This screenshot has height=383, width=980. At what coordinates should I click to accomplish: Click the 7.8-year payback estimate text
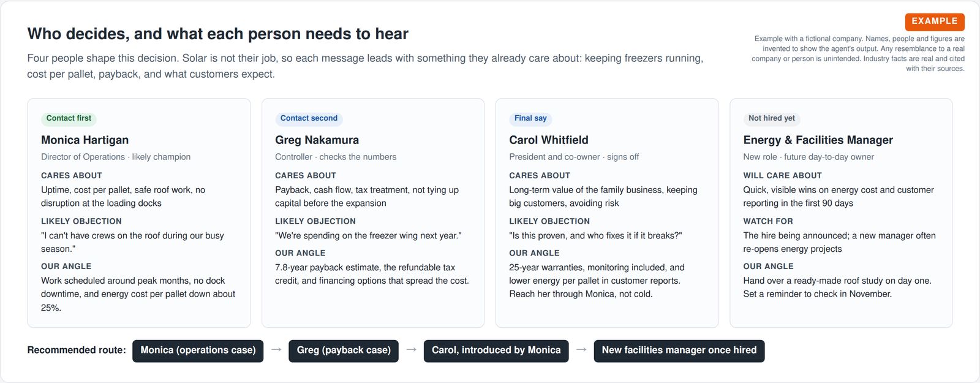pos(329,267)
